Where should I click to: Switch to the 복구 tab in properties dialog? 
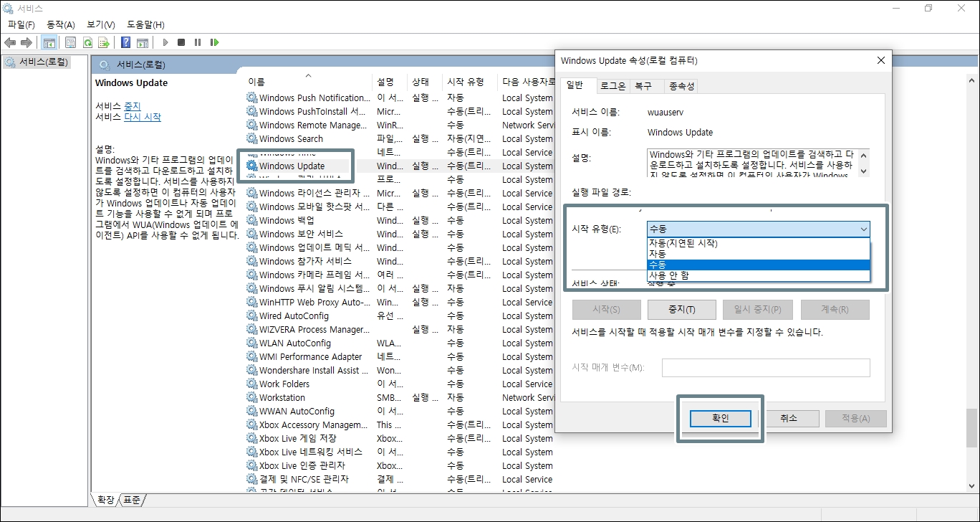(643, 86)
